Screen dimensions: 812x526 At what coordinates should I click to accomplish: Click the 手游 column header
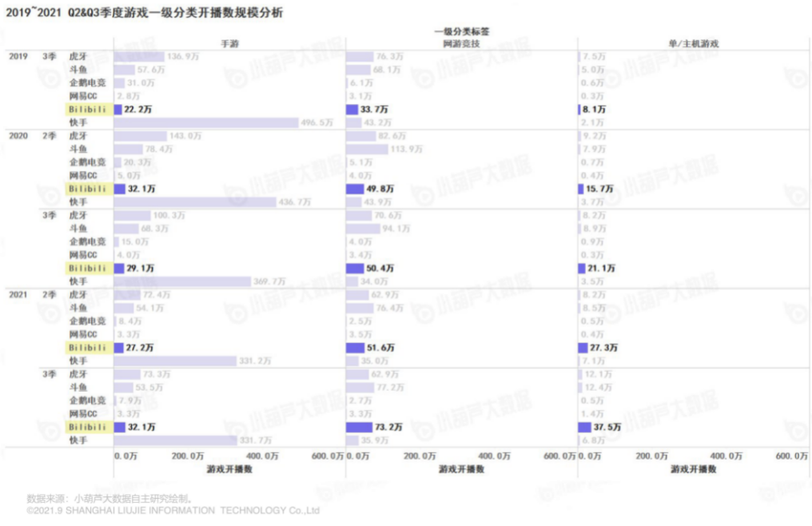click(x=230, y=43)
